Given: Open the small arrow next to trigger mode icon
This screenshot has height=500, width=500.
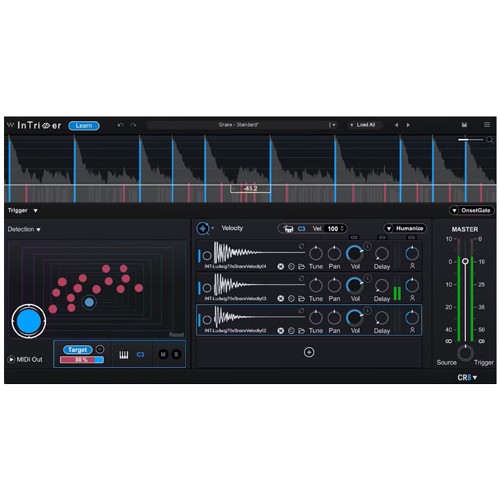Looking at the screenshot, I should [212, 228].
